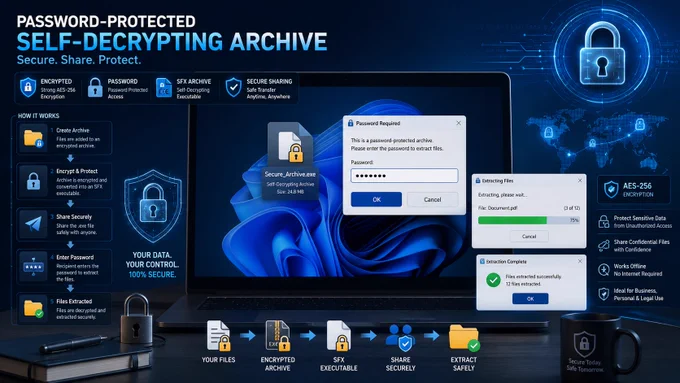Image resolution: width=680 pixels, height=383 pixels.
Task: Click OK in Extraction Complete dialog
Action: click(x=530, y=298)
